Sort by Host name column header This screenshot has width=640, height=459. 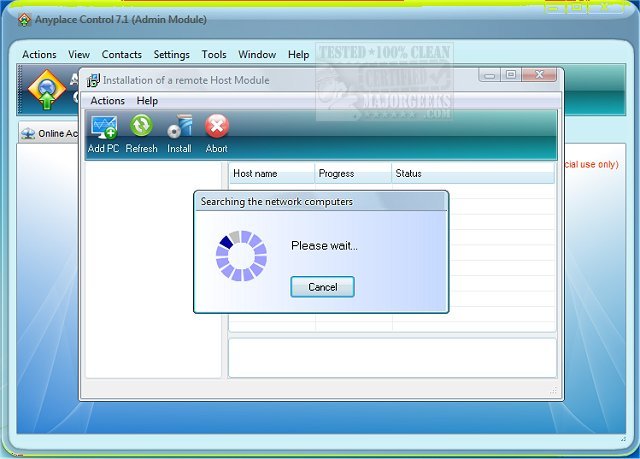tap(272, 173)
